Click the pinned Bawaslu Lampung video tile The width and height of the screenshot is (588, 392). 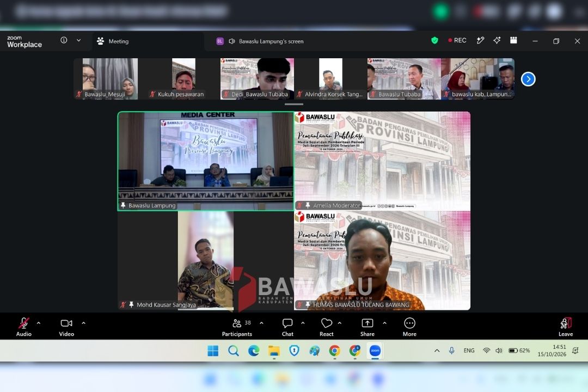pyautogui.click(x=205, y=161)
